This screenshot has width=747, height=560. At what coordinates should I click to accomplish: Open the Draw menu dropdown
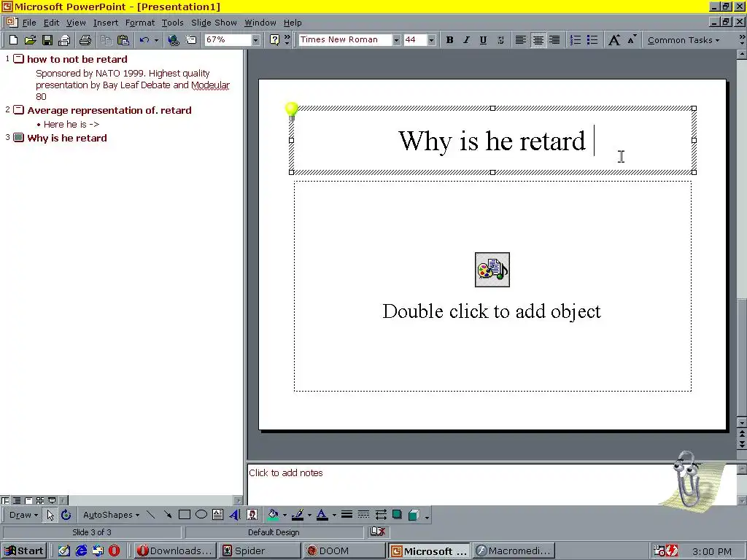23,515
